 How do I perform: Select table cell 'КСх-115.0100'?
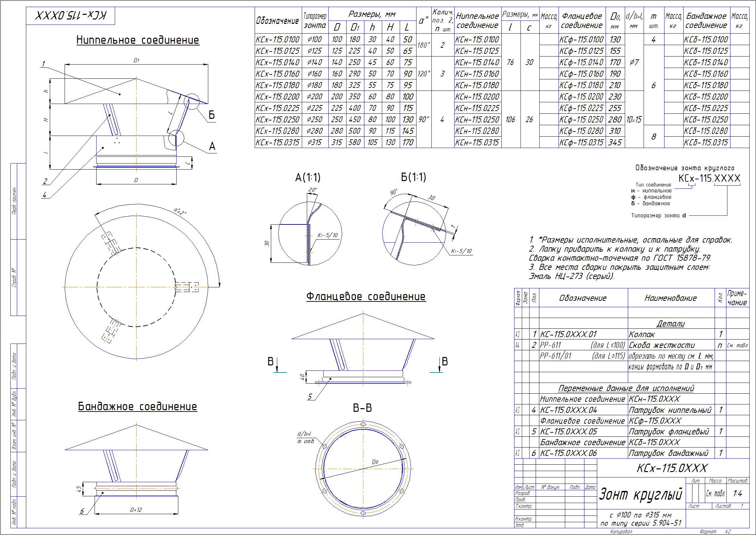[x=278, y=39]
